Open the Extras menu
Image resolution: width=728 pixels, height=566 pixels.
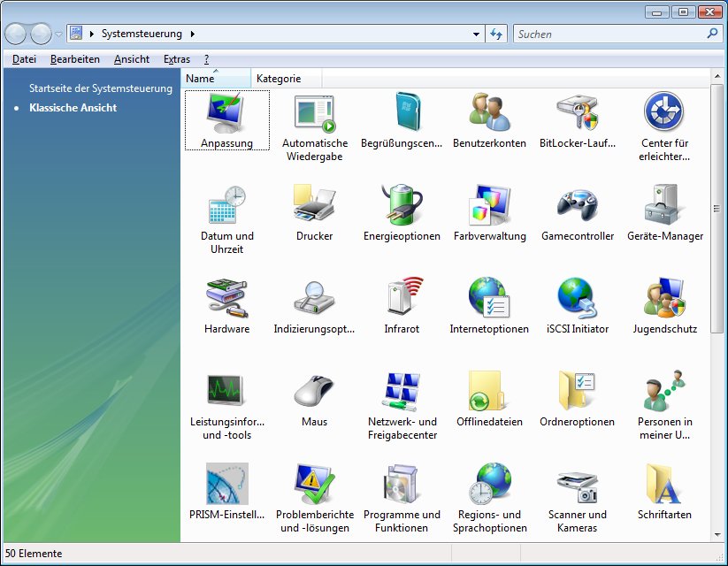point(176,59)
